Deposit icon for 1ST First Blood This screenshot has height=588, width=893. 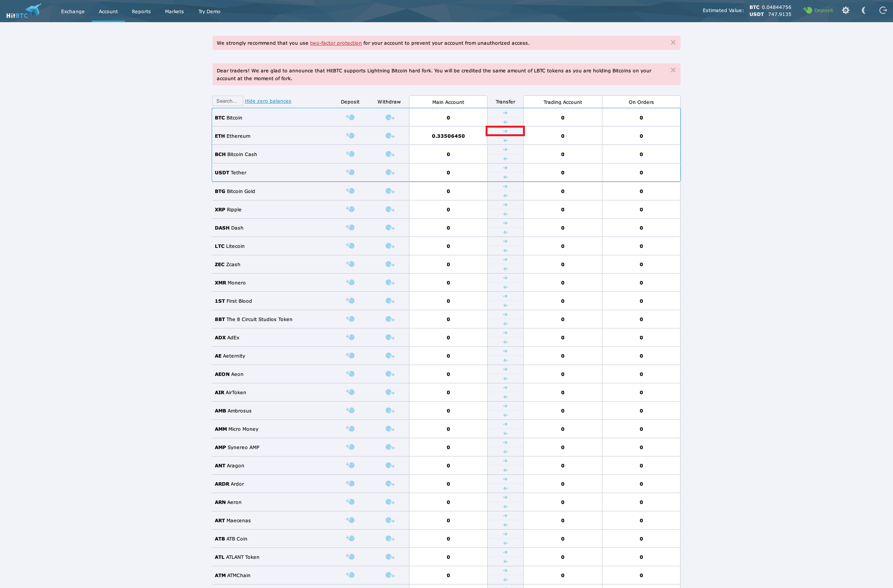tap(350, 300)
